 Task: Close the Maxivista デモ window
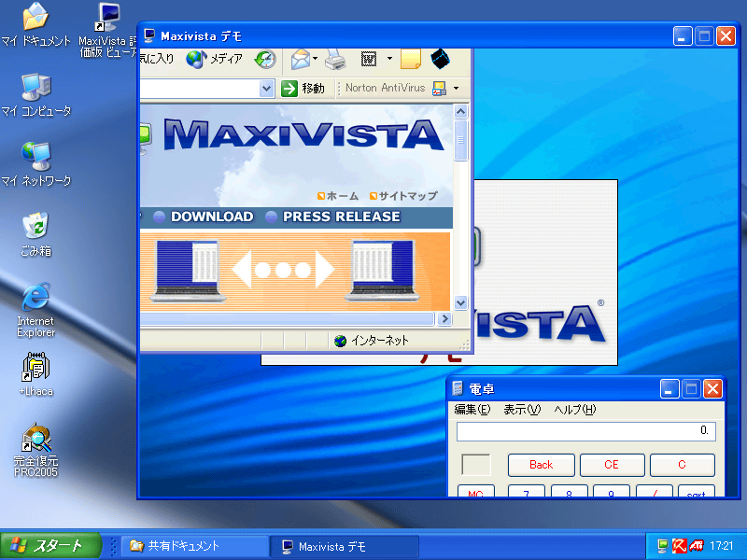coord(726,36)
